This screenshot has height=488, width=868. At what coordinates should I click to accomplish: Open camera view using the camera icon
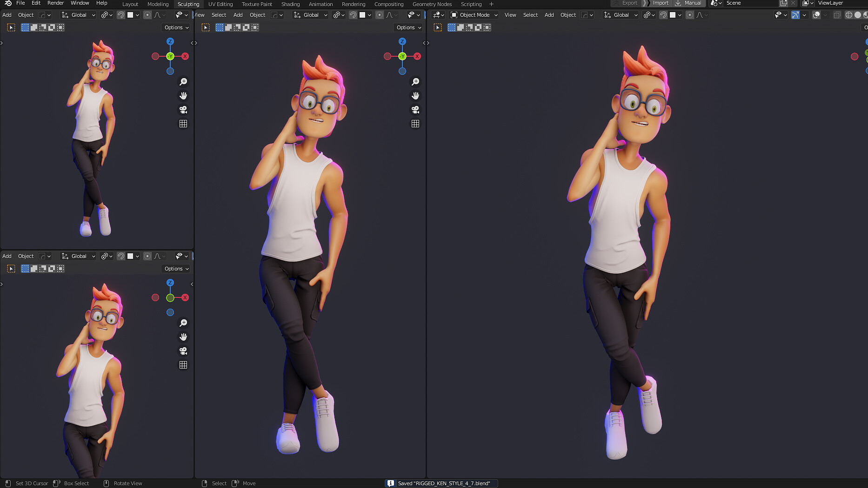pyautogui.click(x=183, y=110)
